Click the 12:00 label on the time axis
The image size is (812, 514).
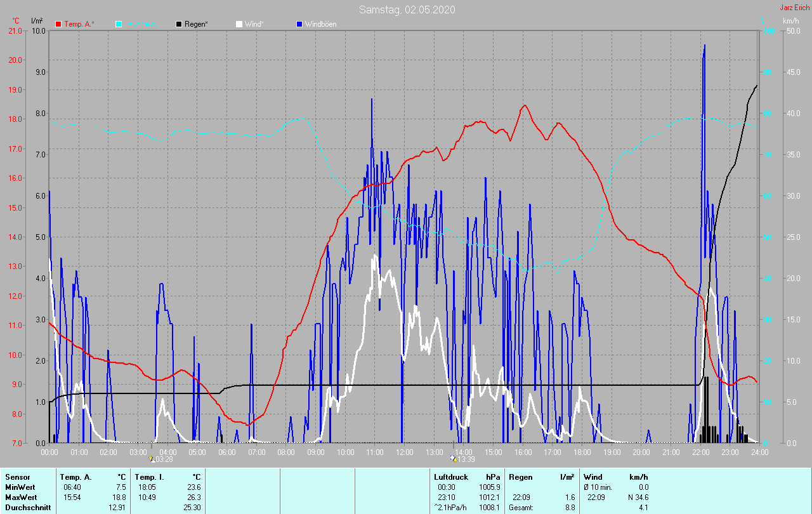[404, 452]
